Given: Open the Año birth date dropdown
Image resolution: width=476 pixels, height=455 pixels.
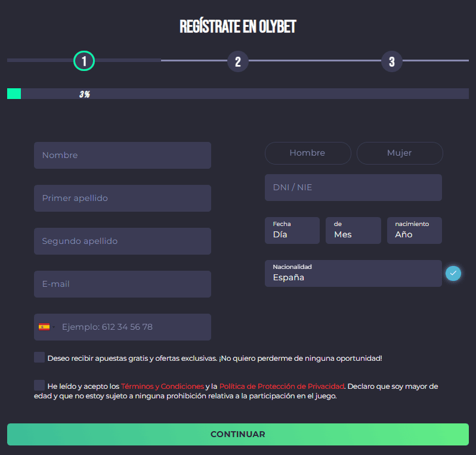Looking at the screenshot, I should click(x=415, y=230).
